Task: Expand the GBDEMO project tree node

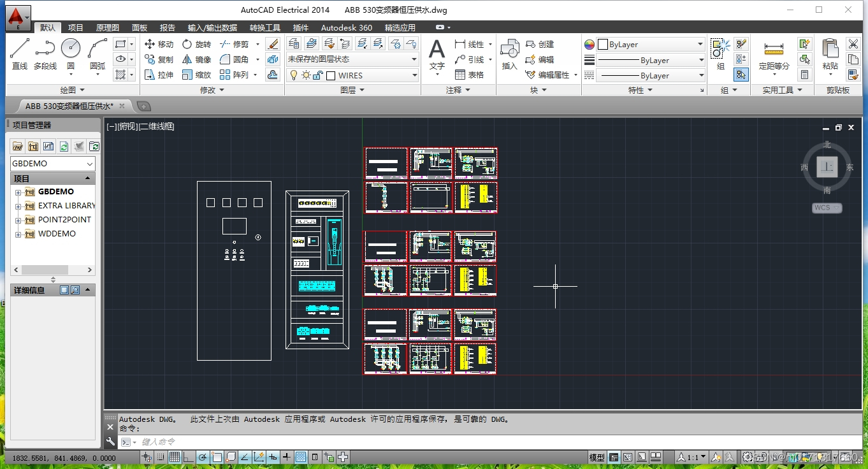Action: click(x=18, y=192)
